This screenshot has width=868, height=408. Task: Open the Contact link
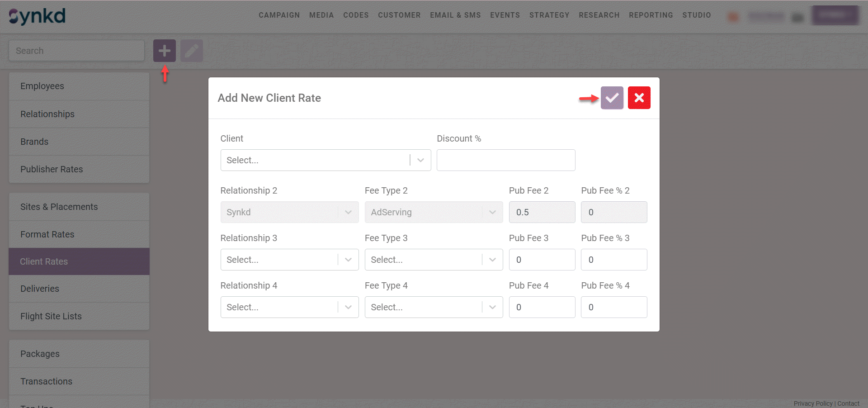(848, 403)
